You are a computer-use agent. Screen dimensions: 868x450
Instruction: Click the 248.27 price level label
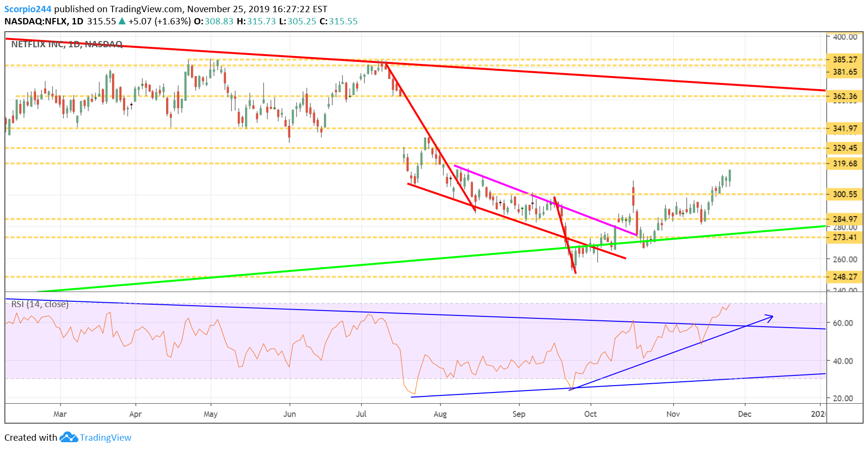point(845,276)
